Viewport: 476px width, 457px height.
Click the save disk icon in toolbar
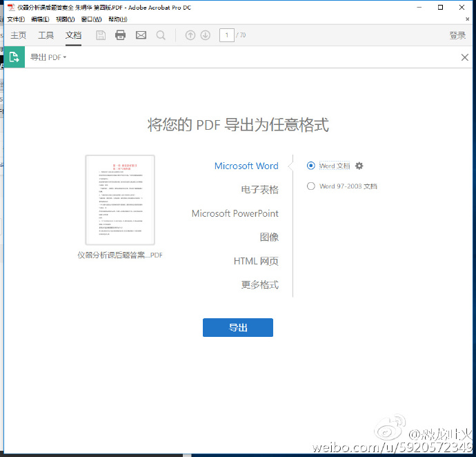pos(101,35)
